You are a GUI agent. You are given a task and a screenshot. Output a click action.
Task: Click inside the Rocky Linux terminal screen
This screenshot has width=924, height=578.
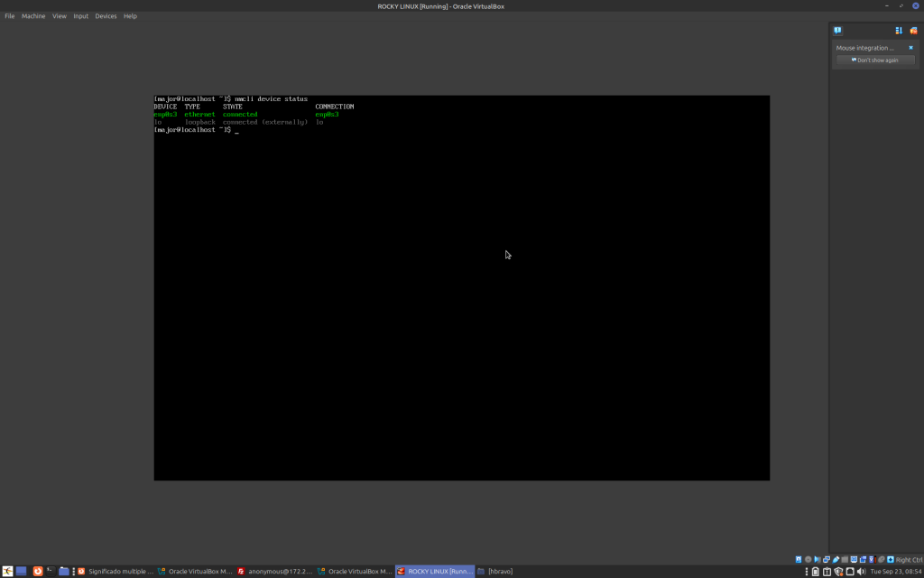coord(461,287)
